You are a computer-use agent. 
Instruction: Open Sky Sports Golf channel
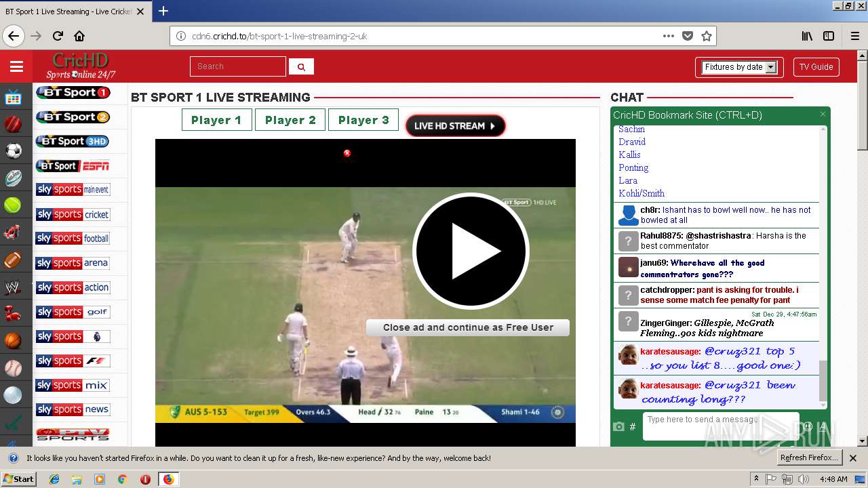73,312
